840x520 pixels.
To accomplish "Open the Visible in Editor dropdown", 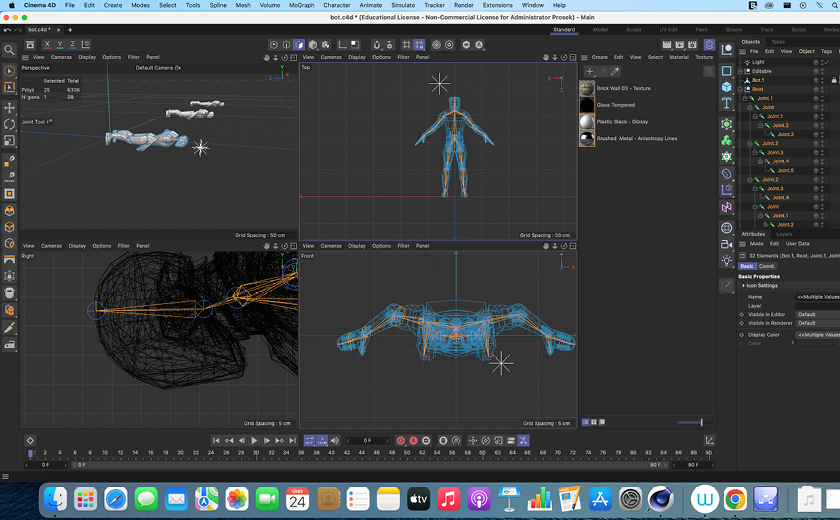I will [x=817, y=314].
